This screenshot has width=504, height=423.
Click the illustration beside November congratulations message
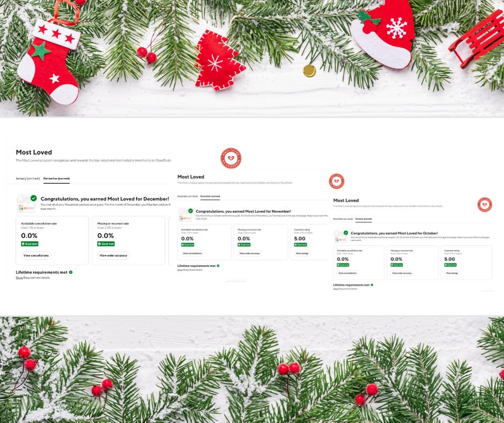tap(185, 215)
